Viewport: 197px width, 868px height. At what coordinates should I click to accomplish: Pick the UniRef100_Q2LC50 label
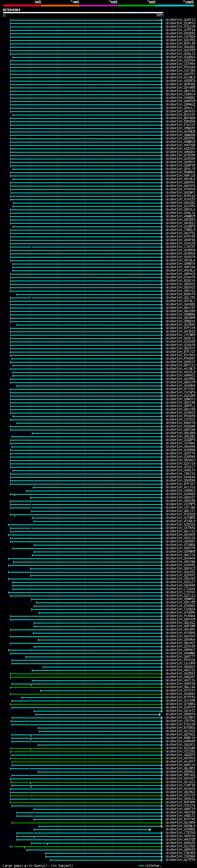(x=180, y=297)
